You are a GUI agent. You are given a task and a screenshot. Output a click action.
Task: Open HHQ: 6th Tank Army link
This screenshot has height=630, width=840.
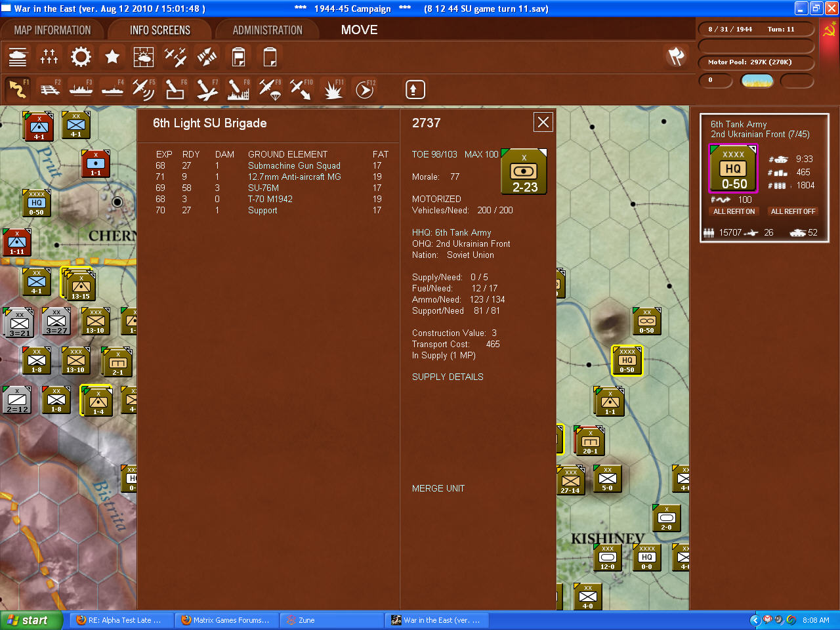pos(451,232)
